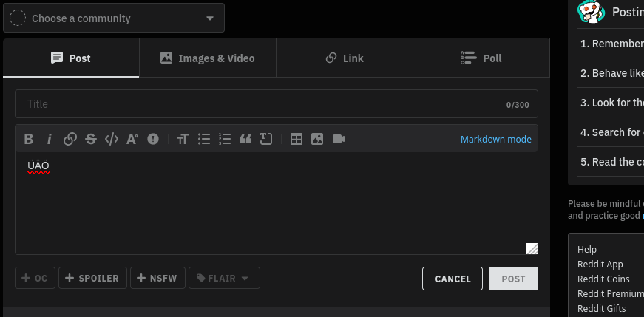Insert a table into the post
Image resolution: width=644 pixels, height=317 pixels.
(296, 139)
